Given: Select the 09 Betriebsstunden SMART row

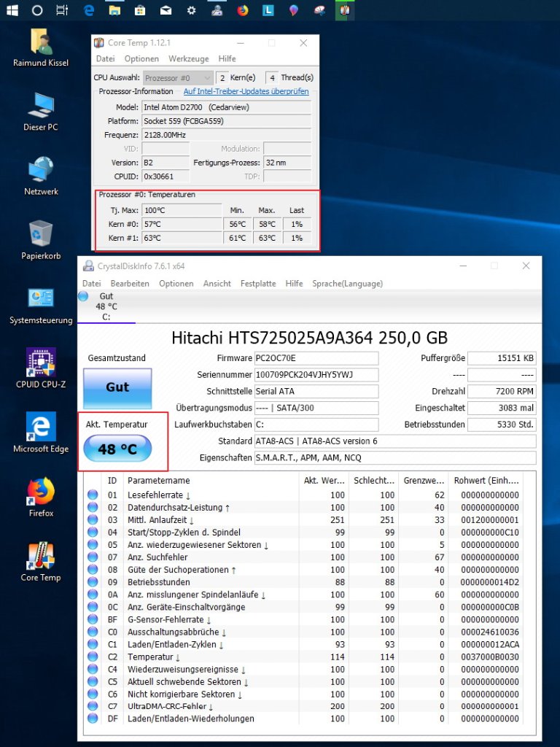Looking at the screenshot, I should coord(305,582).
